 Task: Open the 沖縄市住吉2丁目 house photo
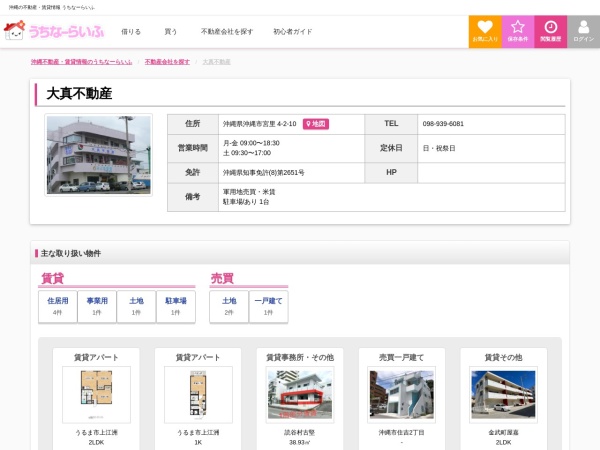tap(401, 395)
